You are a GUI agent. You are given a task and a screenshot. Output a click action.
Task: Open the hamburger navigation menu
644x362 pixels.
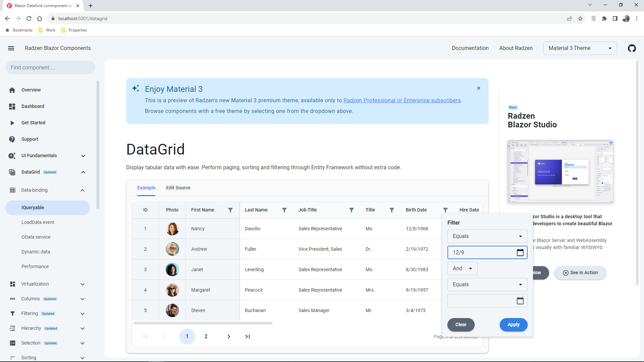click(x=11, y=48)
